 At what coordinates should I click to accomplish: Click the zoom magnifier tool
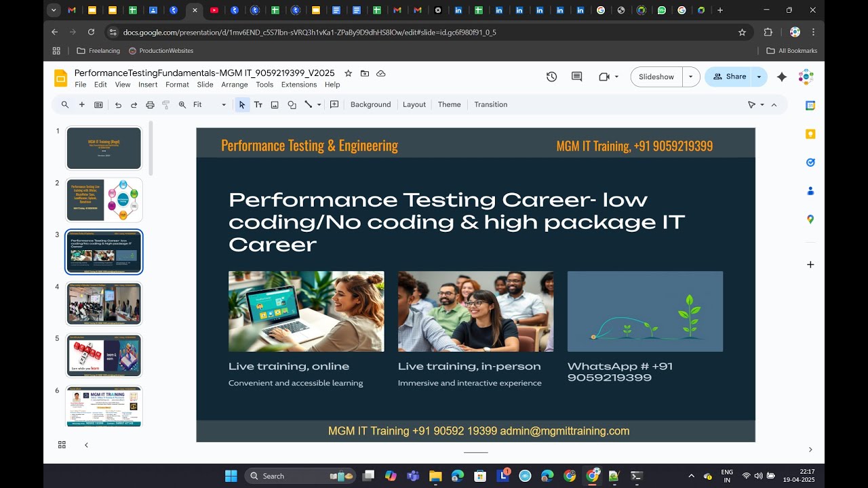[x=182, y=104]
